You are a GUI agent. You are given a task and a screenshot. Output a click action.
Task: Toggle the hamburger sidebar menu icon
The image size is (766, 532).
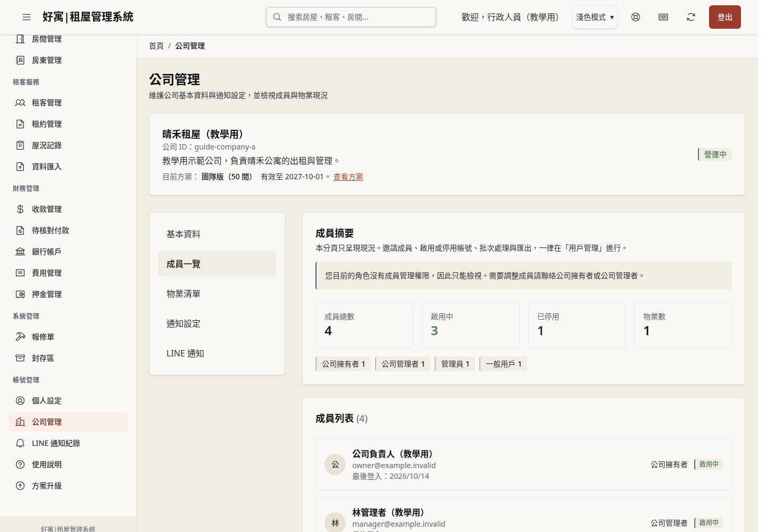(x=27, y=17)
